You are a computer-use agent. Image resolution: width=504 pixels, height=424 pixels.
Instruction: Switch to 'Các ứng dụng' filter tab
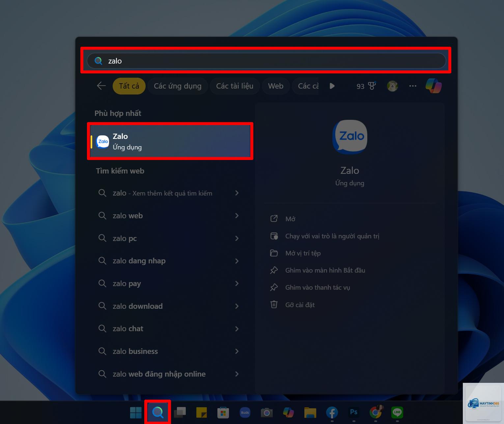[178, 86]
